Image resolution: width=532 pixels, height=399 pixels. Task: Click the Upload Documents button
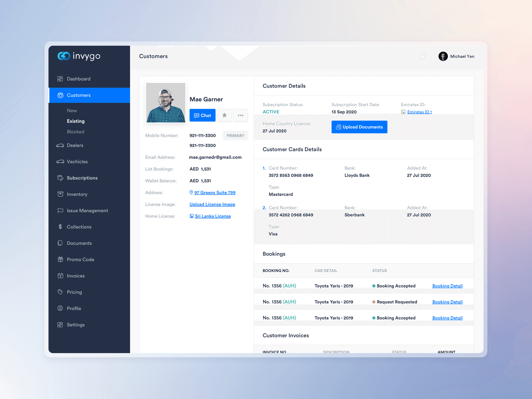coord(359,127)
